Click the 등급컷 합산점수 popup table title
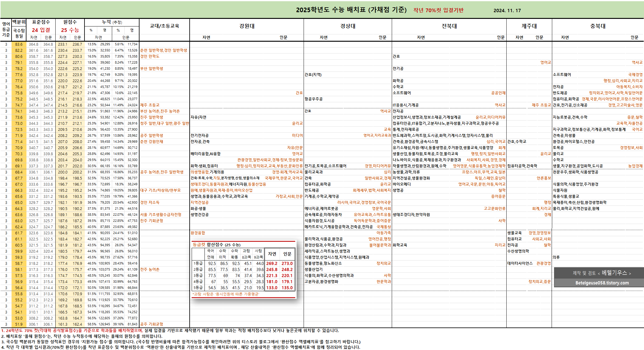 tap(216, 245)
